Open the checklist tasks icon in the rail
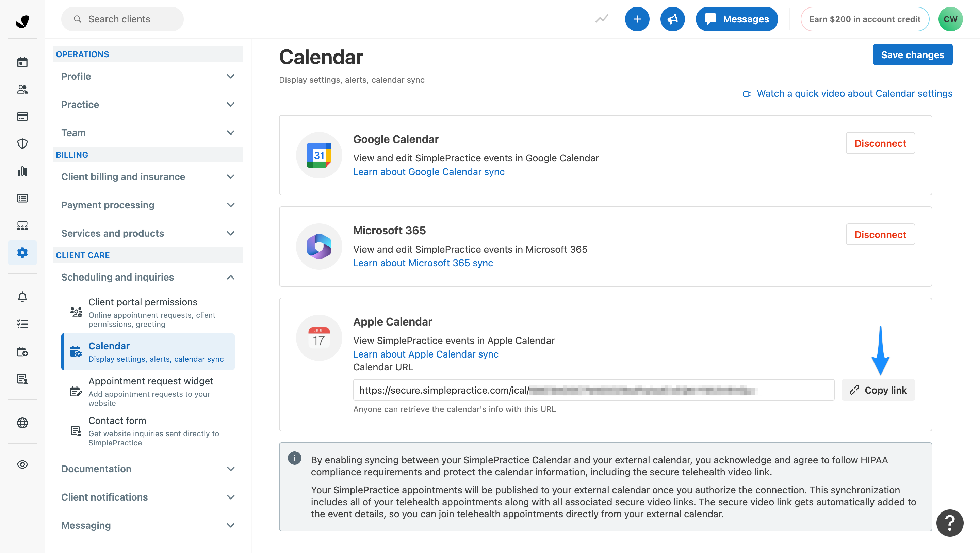Image resolution: width=980 pixels, height=553 pixels. click(x=22, y=324)
